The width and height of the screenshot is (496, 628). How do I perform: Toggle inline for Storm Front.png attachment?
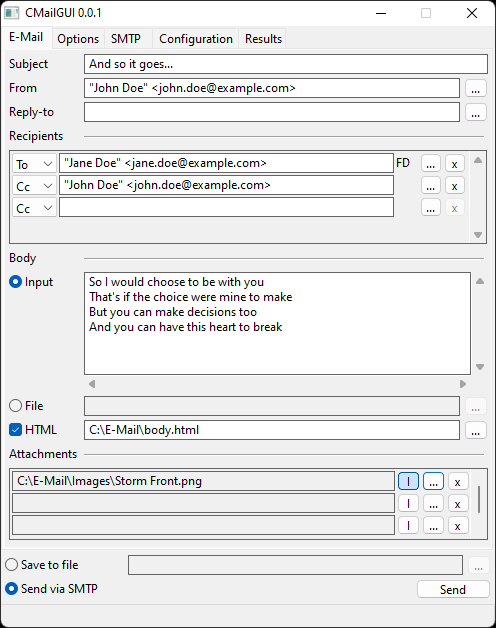coord(408,481)
